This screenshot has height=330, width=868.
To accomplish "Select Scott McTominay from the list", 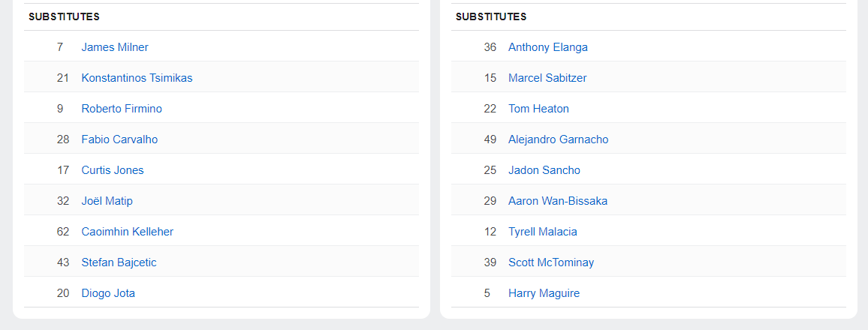I will 551,262.
